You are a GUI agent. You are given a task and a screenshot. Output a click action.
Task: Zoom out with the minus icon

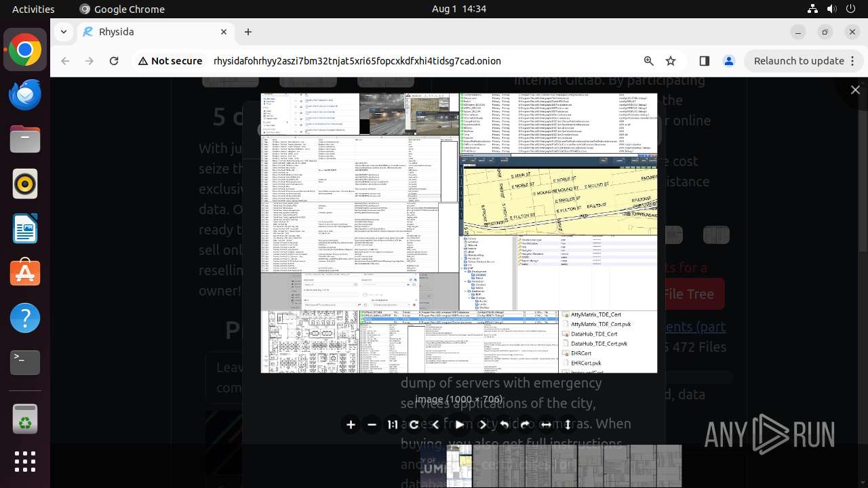tap(372, 425)
